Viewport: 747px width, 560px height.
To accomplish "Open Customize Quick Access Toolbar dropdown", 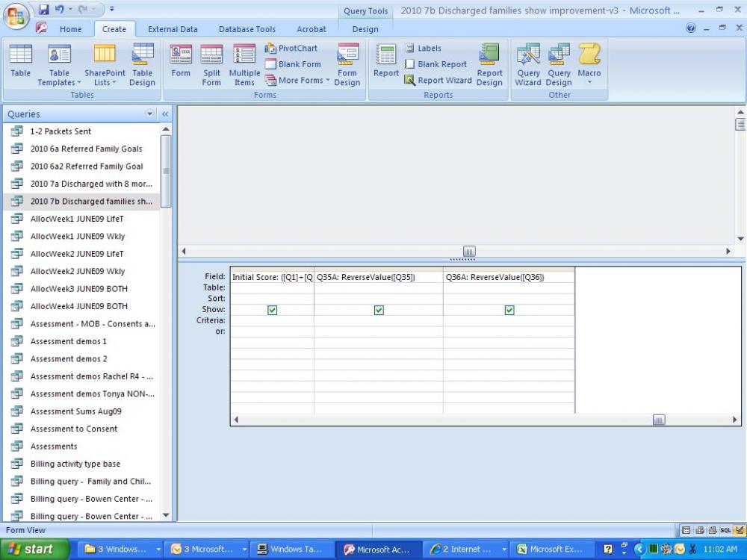I will point(112,9).
